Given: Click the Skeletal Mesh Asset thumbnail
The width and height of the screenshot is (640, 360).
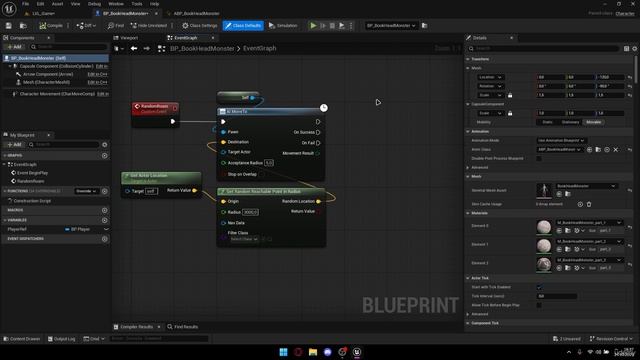Looking at the screenshot, I should (544, 190).
